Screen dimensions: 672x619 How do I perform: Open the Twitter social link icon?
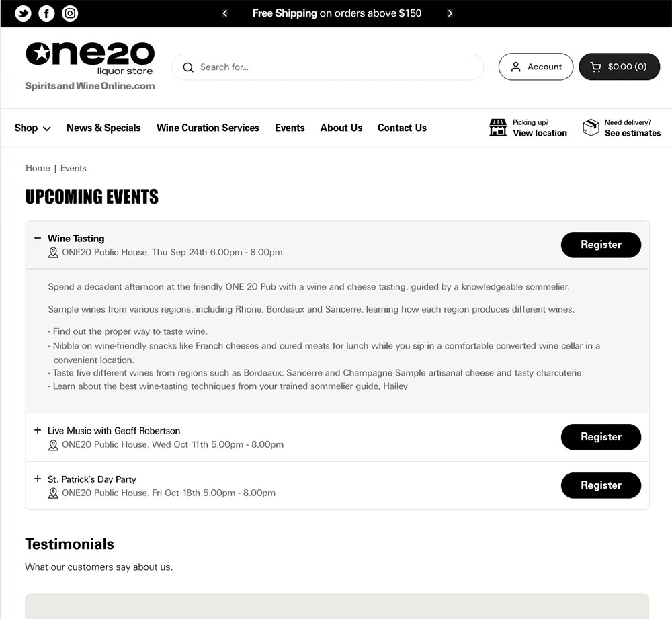click(24, 13)
